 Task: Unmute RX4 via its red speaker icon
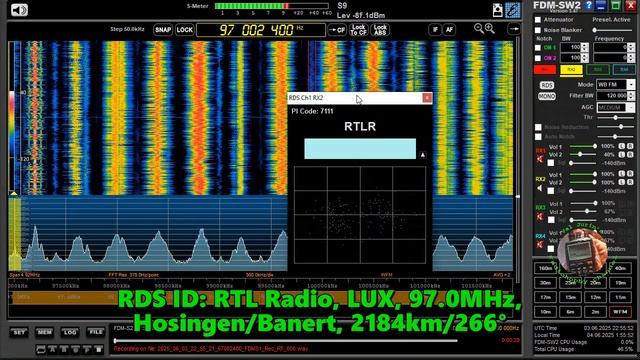(x=540, y=245)
